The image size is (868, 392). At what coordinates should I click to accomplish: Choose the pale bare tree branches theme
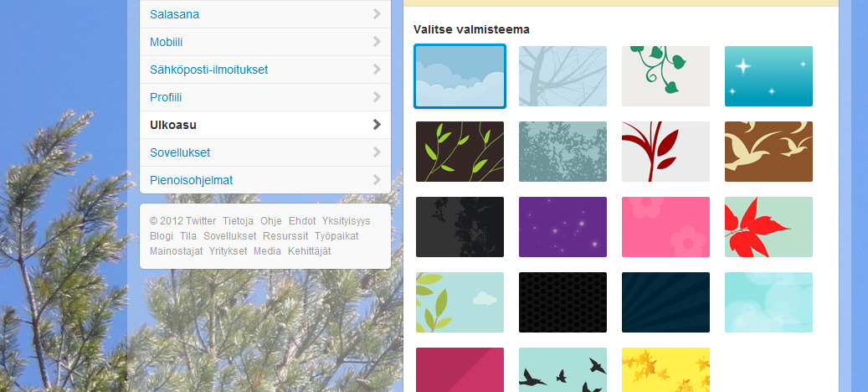click(x=562, y=76)
